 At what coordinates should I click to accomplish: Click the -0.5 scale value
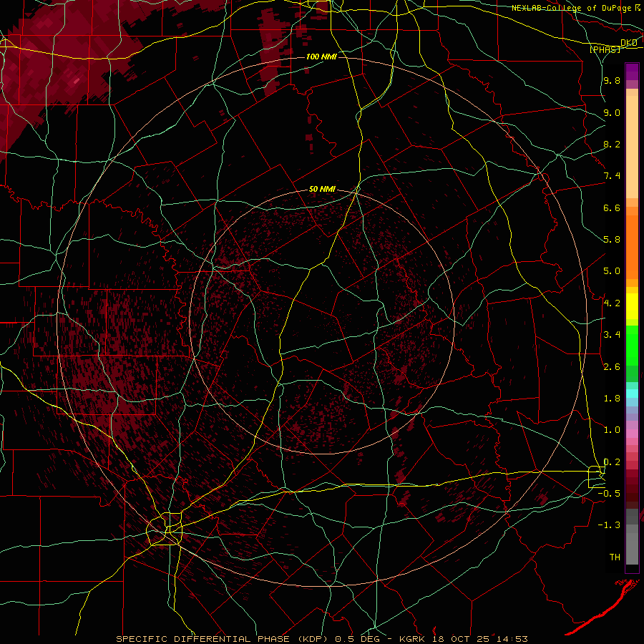point(609,494)
